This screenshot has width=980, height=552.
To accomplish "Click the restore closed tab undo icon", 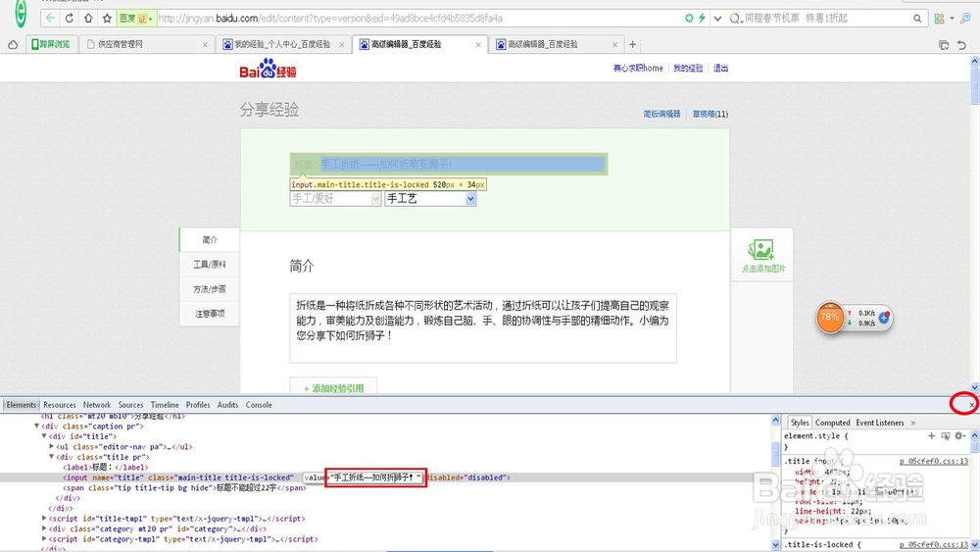I will [x=962, y=44].
